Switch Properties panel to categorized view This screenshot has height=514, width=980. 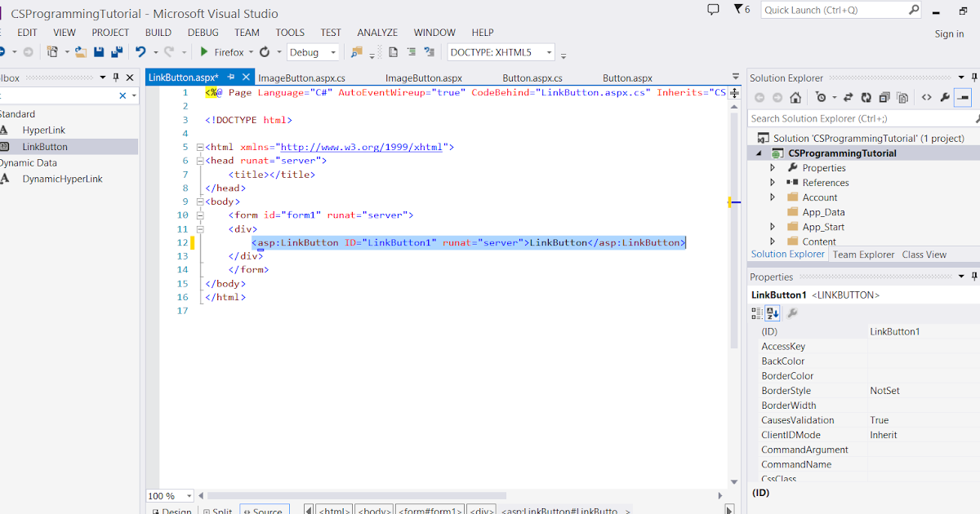pos(757,312)
